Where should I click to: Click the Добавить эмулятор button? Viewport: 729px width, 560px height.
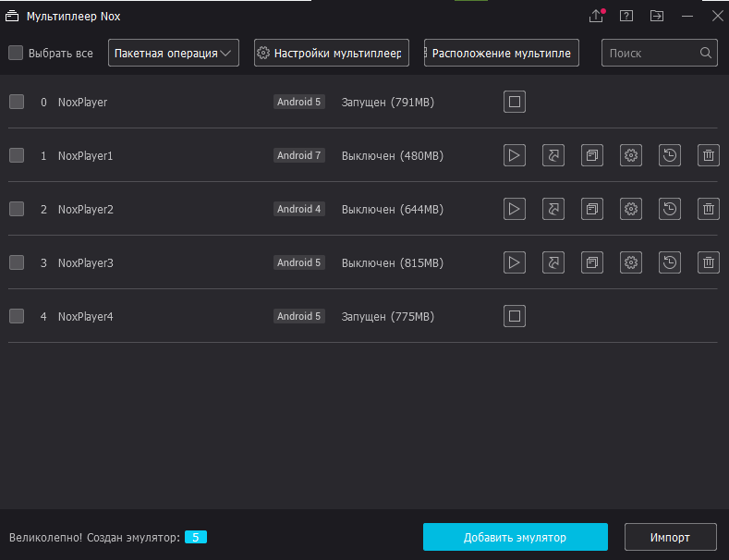[x=515, y=537]
